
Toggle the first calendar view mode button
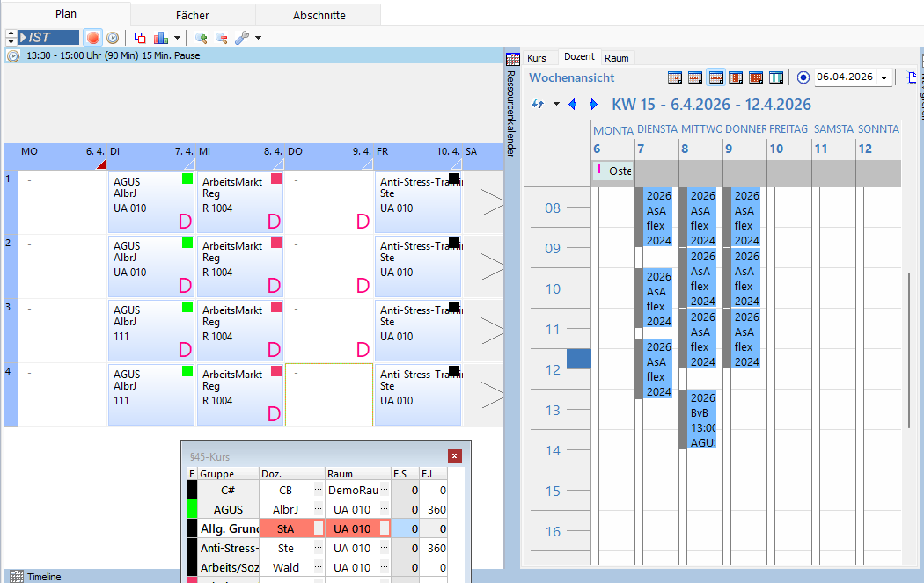coord(675,77)
